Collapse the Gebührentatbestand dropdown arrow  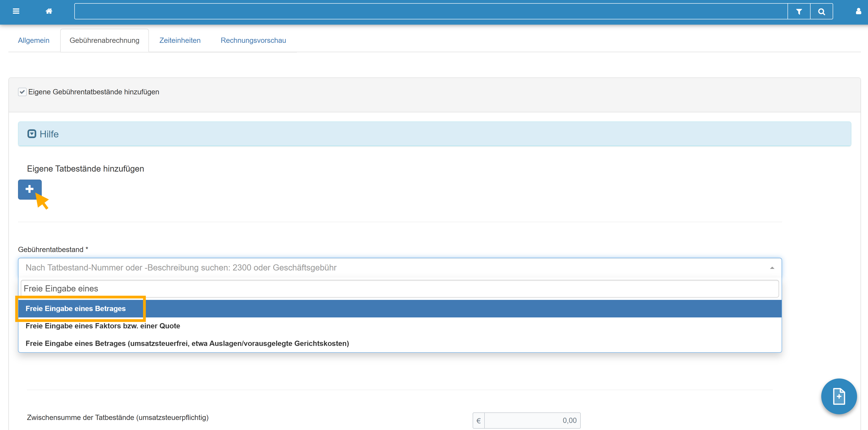coord(772,268)
